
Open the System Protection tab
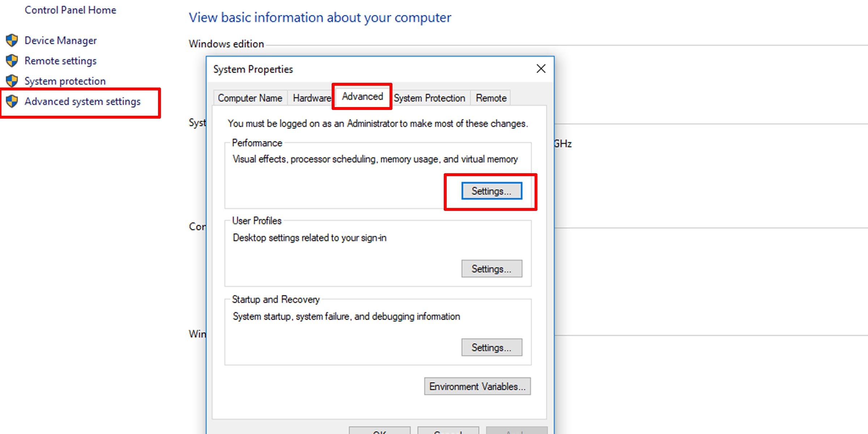tap(429, 98)
